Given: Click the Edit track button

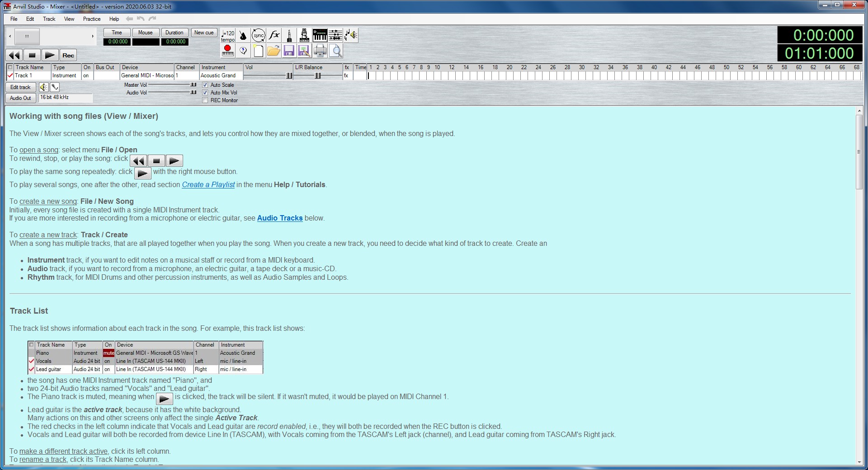Looking at the screenshot, I should click(20, 87).
